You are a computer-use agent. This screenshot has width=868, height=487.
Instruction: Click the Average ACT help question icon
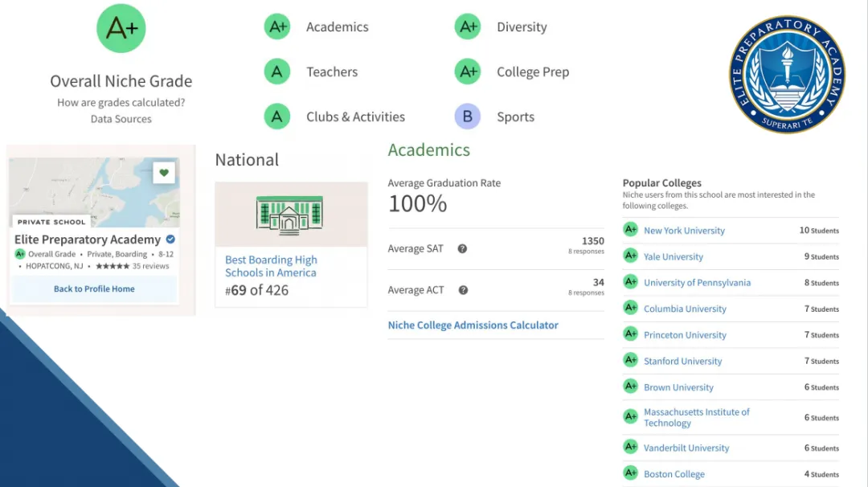click(463, 290)
